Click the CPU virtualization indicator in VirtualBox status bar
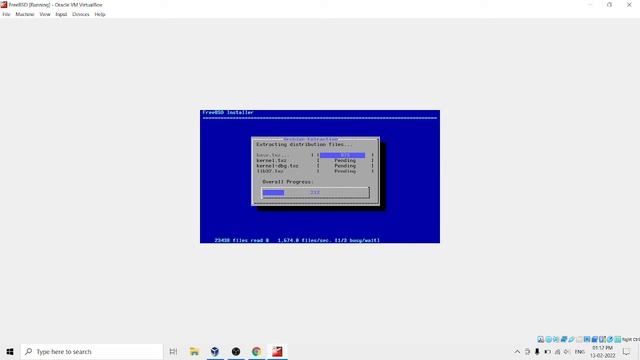The height and width of the screenshot is (360, 640). (x=602, y=339)
